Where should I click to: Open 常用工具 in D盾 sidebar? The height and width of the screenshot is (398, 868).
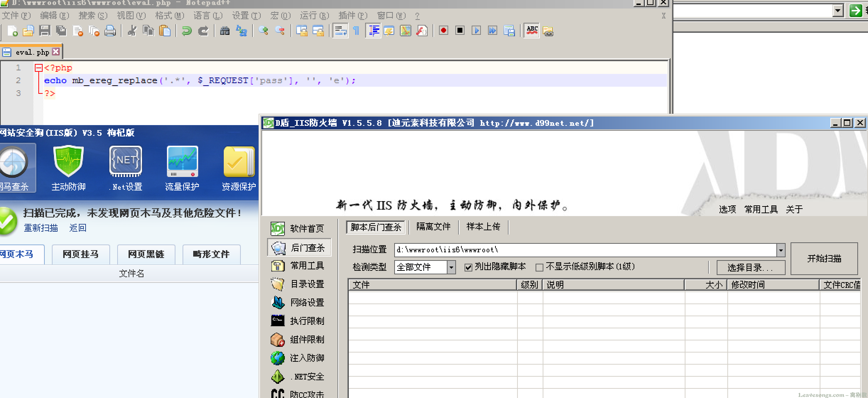click(299, 266)
